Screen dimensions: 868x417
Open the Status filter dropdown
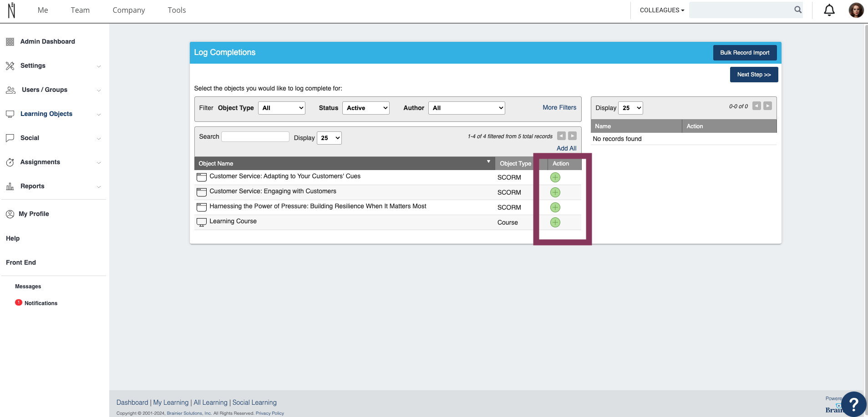(366, 108)
